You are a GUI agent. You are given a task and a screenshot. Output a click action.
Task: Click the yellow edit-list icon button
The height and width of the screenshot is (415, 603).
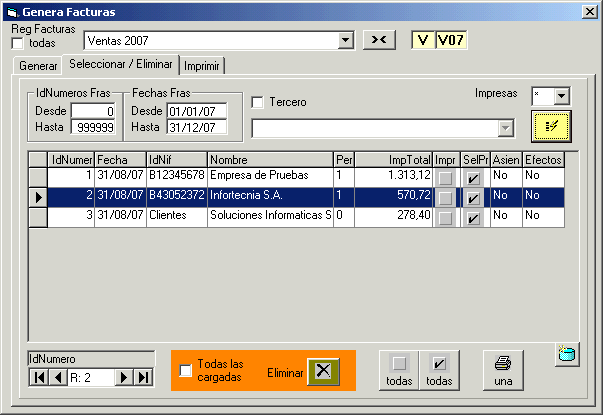[551, 126]
